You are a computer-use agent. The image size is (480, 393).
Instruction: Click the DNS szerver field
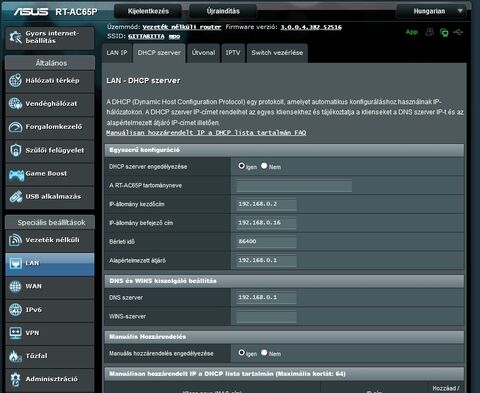click(266, 297)
